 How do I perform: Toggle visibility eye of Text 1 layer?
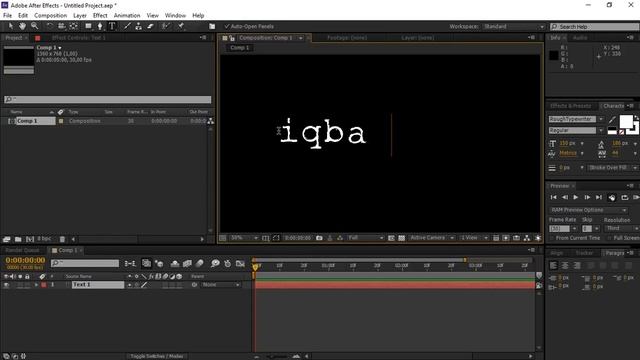point(6,285)
